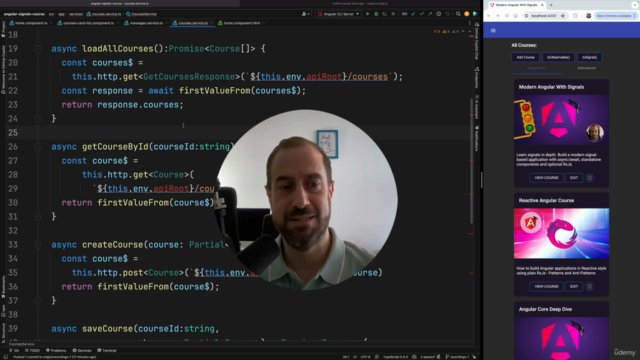Click New Chrome available update chip
Viewport: 640px width, 360px height.
(x=615, y=16)
